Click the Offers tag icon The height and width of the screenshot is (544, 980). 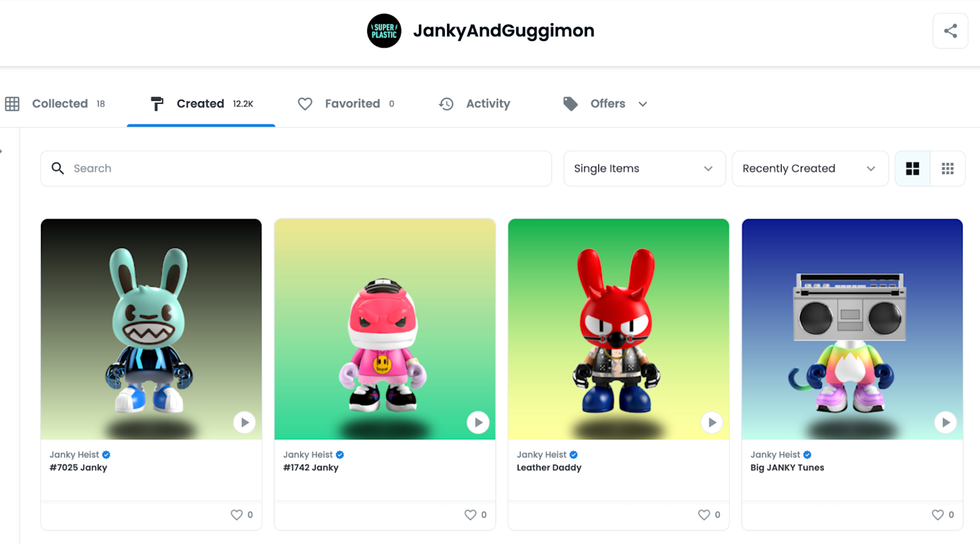pos(570,104)
